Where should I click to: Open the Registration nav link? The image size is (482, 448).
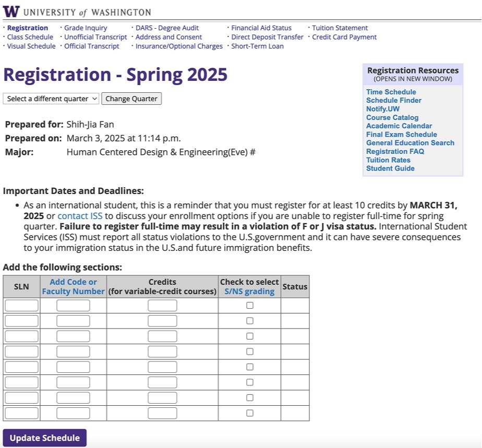[x=28, y=28]
